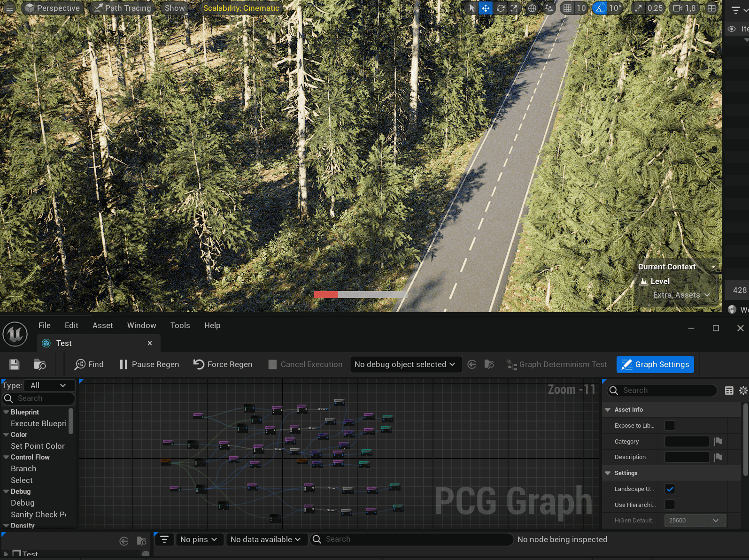Click the Graph Settings button
The height and width of the screenshot is (560, 749).
[655, 364]
